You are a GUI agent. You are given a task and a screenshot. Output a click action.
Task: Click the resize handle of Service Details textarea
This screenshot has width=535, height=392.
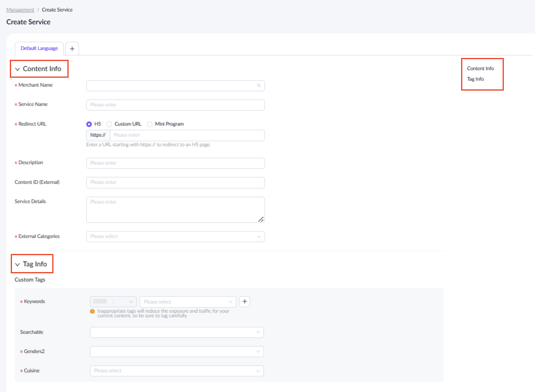(261, 219)
